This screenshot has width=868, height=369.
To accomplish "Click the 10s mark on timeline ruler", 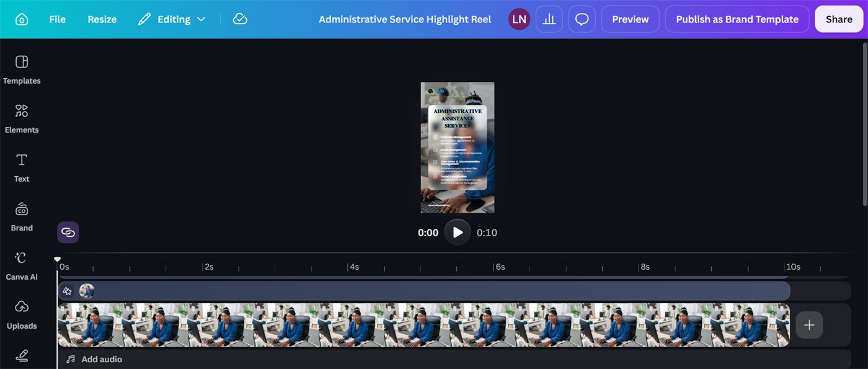I will pyautogui.click(x=793, y=267).
